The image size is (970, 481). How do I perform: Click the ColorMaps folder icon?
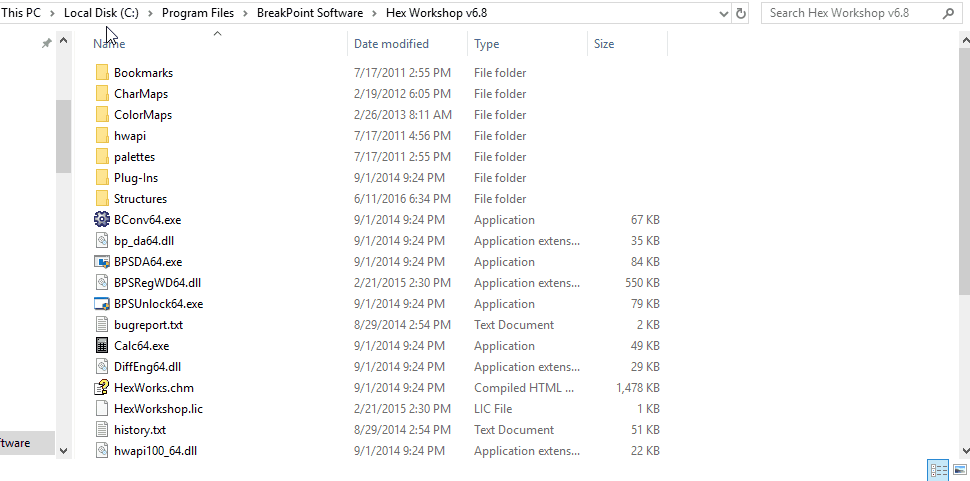[x=102, y=114]
